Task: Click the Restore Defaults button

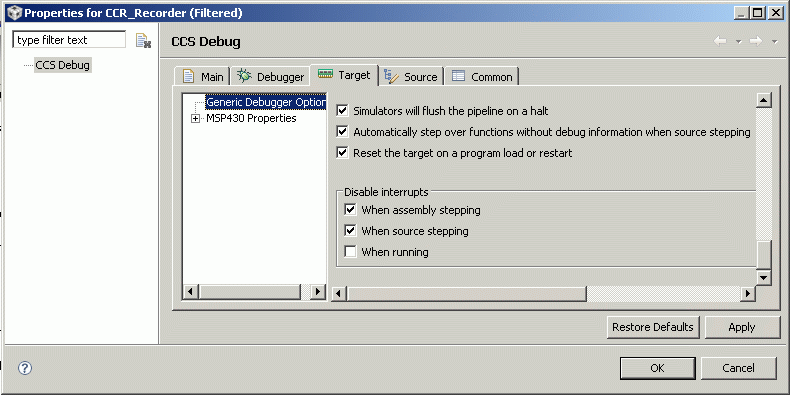Action: click(653, 327)
